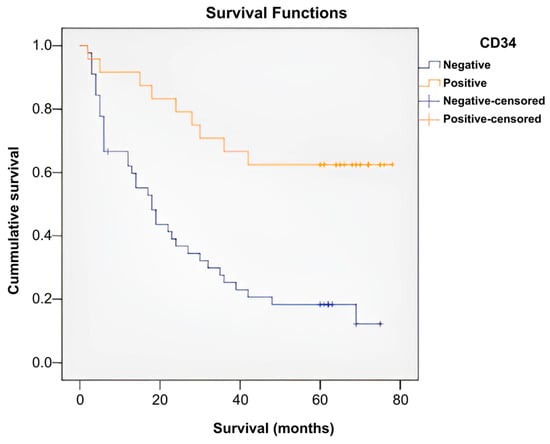Click the Positive legend label

point(465,83)
